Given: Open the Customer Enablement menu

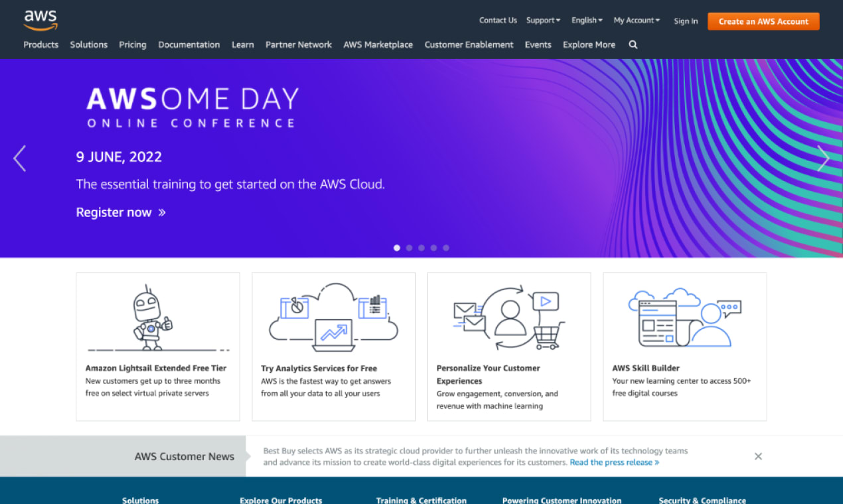Looking at the screenshot, I should pos(469,44).
